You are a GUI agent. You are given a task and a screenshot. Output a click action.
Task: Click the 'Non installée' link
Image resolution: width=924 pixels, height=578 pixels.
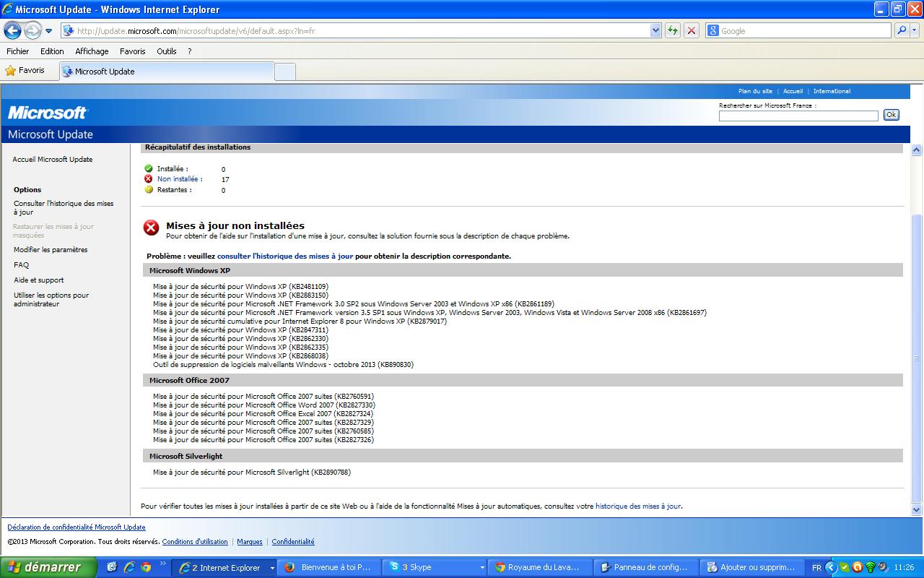click(x=180, y=179)
